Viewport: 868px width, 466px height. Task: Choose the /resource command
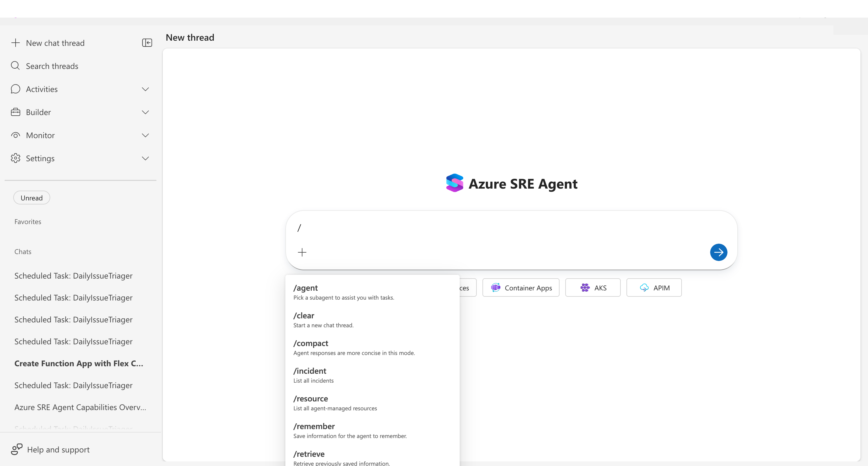[372, 403]
